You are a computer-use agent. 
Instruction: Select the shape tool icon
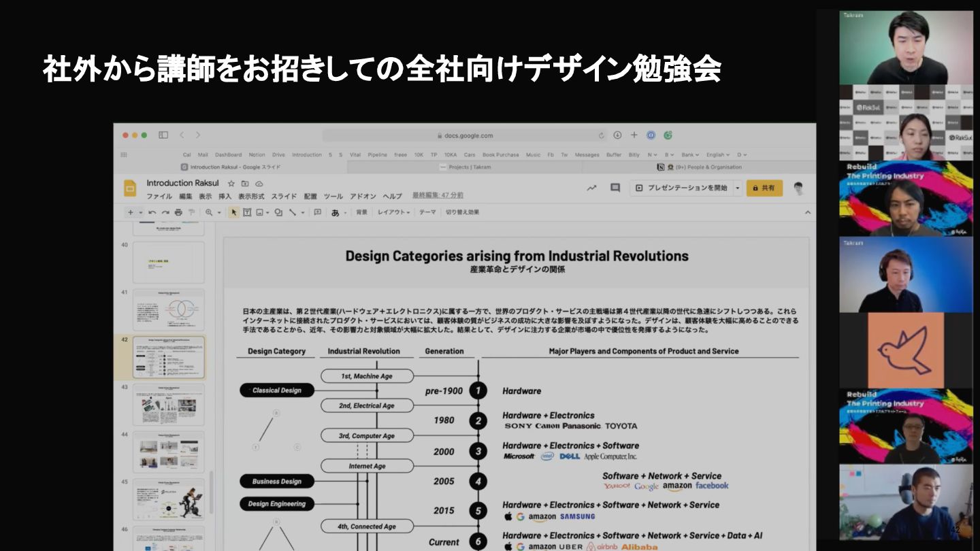pyautogui.click(x=278, y=212)
